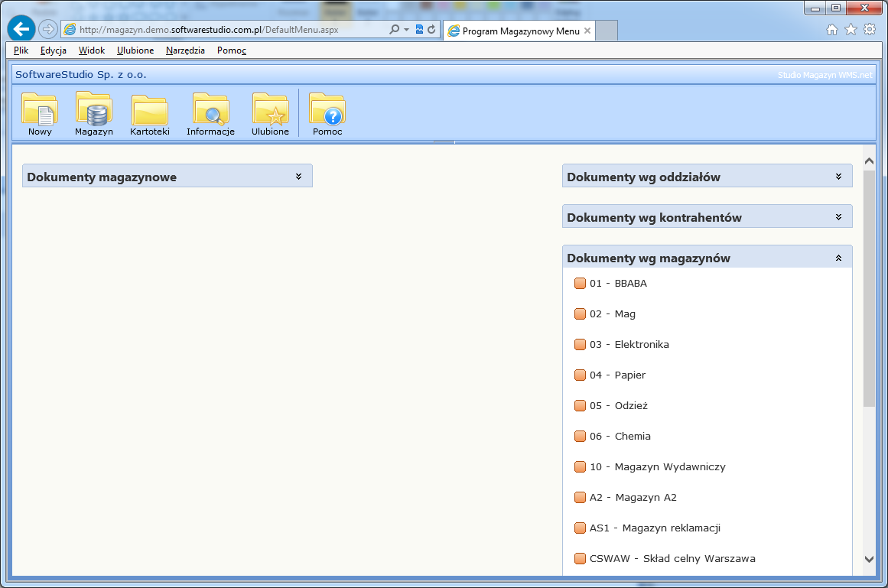Expand the Dokumenty wg oddziałów panel

838,177
